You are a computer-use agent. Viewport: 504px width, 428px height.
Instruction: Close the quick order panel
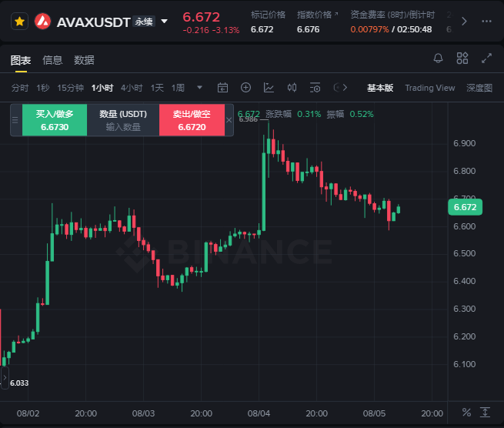pyautogui.click(x=229, y=120)
